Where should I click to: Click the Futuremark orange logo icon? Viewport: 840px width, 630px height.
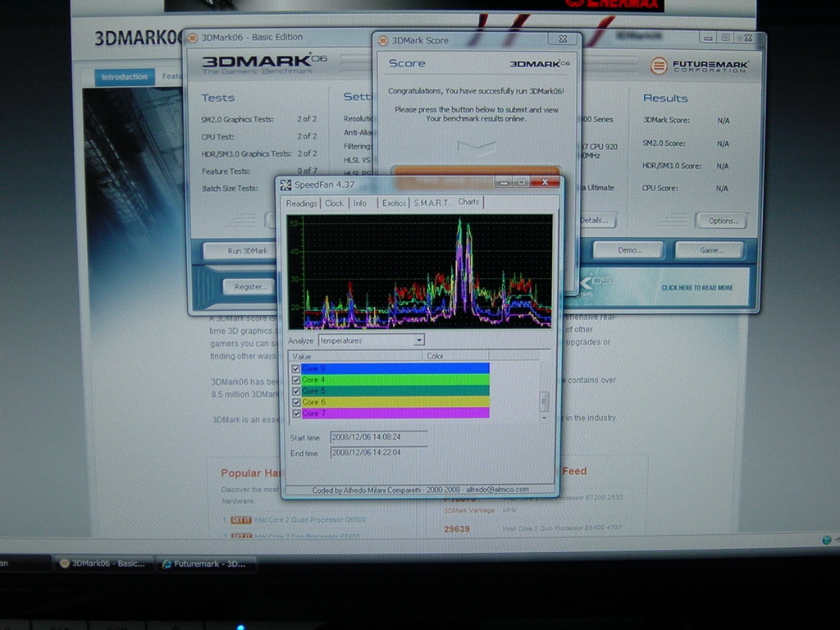658,66
